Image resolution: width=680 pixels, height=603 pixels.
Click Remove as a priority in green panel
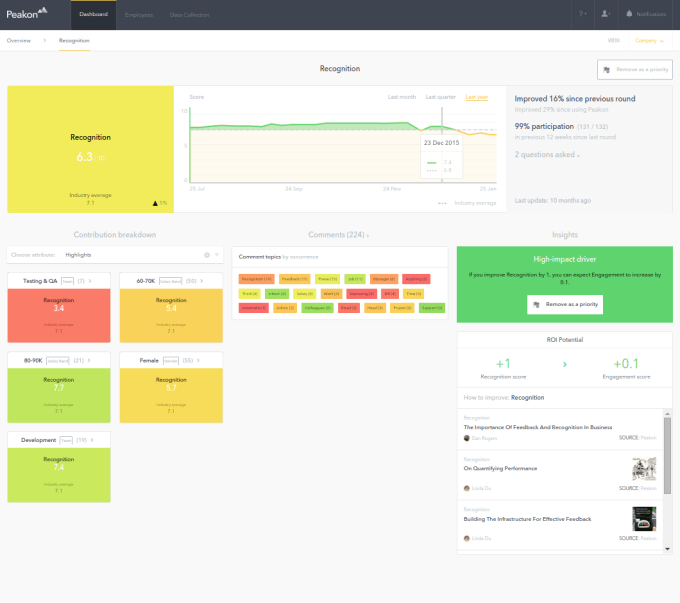click(565, 305)
